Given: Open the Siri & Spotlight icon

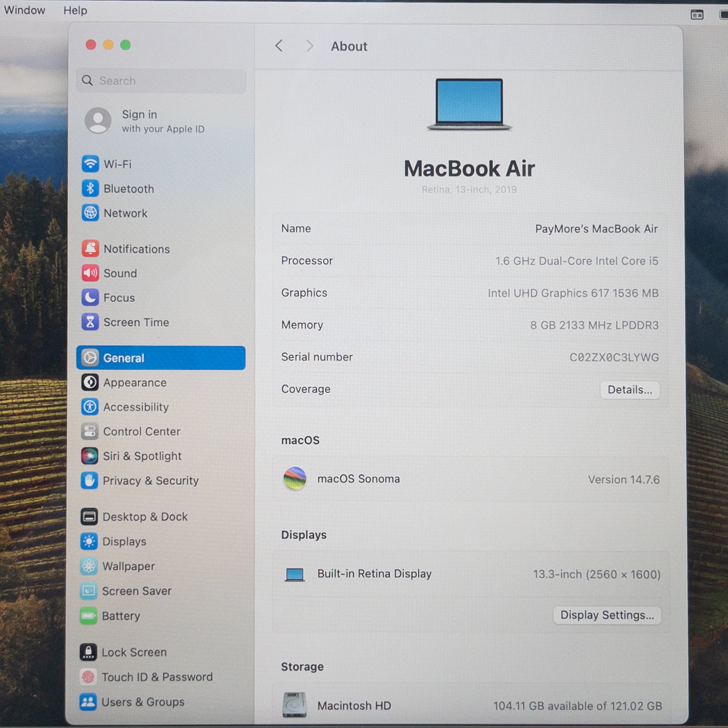Looking at the screenshot, I should [x=89, y=456].
